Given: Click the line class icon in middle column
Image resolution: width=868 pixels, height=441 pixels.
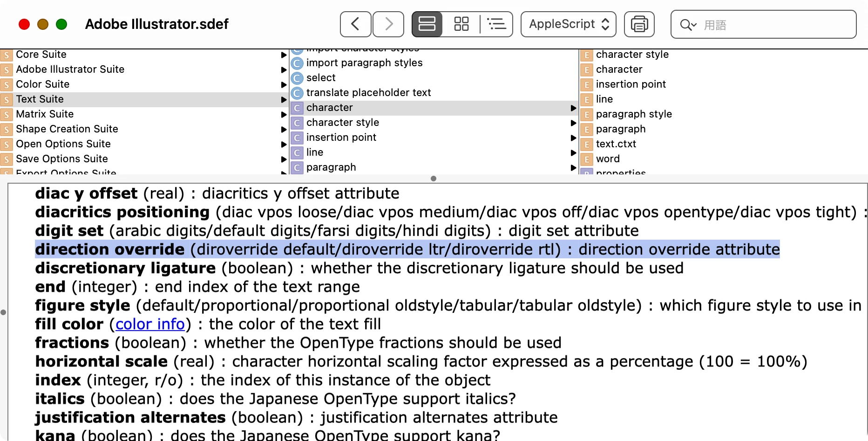Looking at the screenshot, I should [x=297, y=153].
